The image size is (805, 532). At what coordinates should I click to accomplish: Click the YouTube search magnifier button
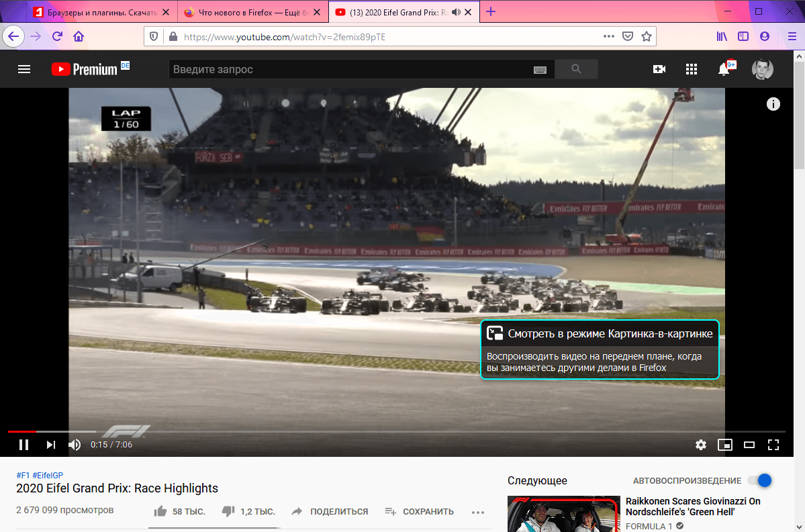coord(577,69)
